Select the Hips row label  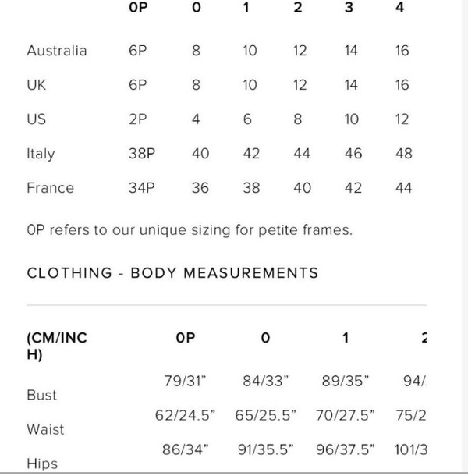coord(42,464)
